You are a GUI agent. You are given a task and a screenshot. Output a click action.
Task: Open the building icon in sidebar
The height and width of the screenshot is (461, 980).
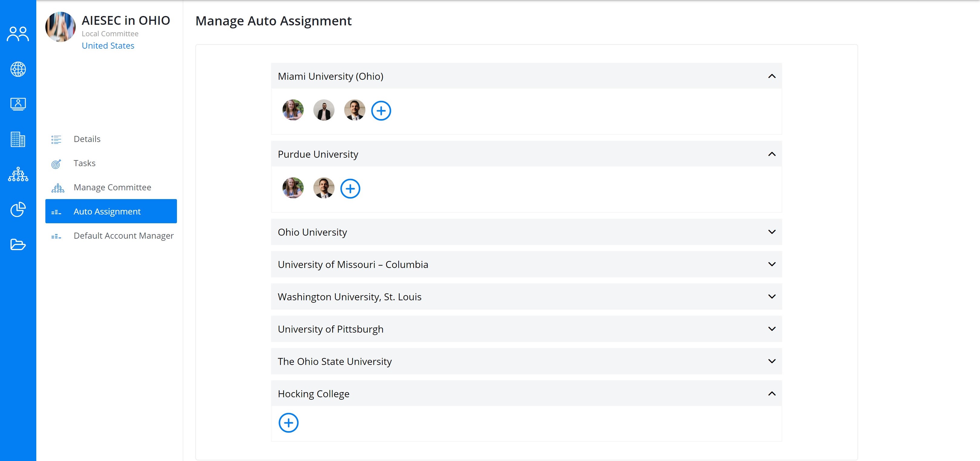18,139
